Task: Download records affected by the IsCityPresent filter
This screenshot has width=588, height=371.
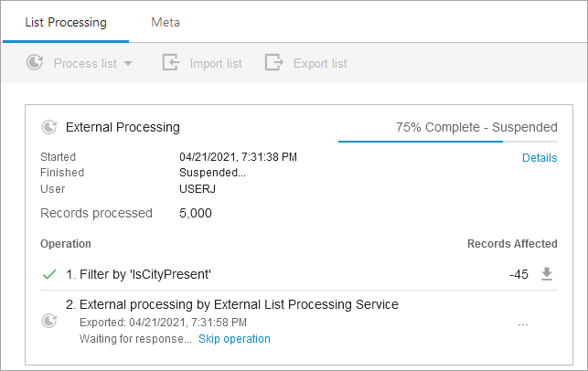Action: pos(547,274)
